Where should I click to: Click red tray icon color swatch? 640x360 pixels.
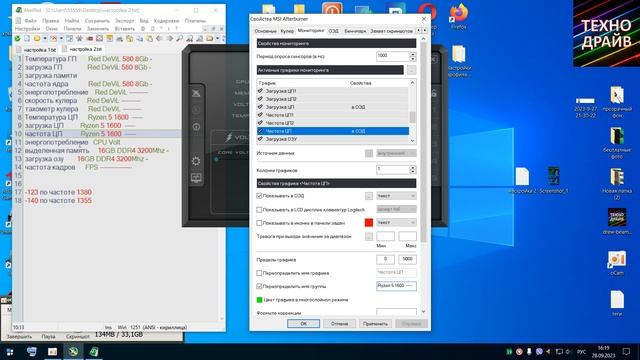[x=369, y=222]
